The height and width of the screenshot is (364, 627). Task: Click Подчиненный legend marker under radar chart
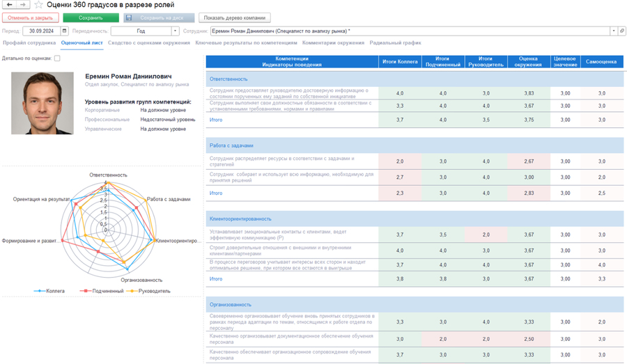click(86, 291)
